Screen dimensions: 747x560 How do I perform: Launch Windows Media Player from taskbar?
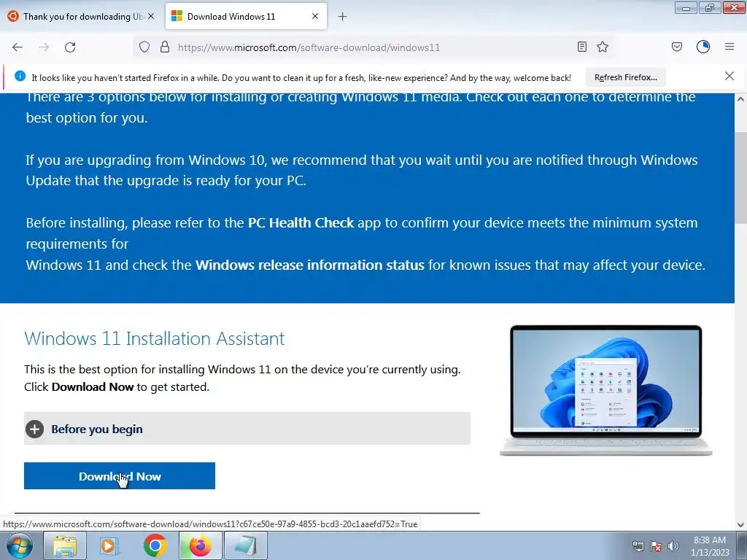tap(109, 545)
